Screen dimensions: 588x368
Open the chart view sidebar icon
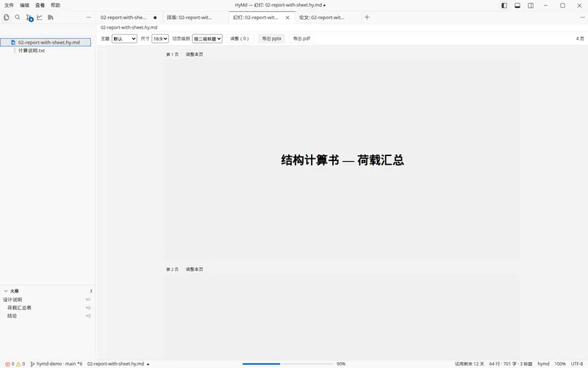coord(40,17)
